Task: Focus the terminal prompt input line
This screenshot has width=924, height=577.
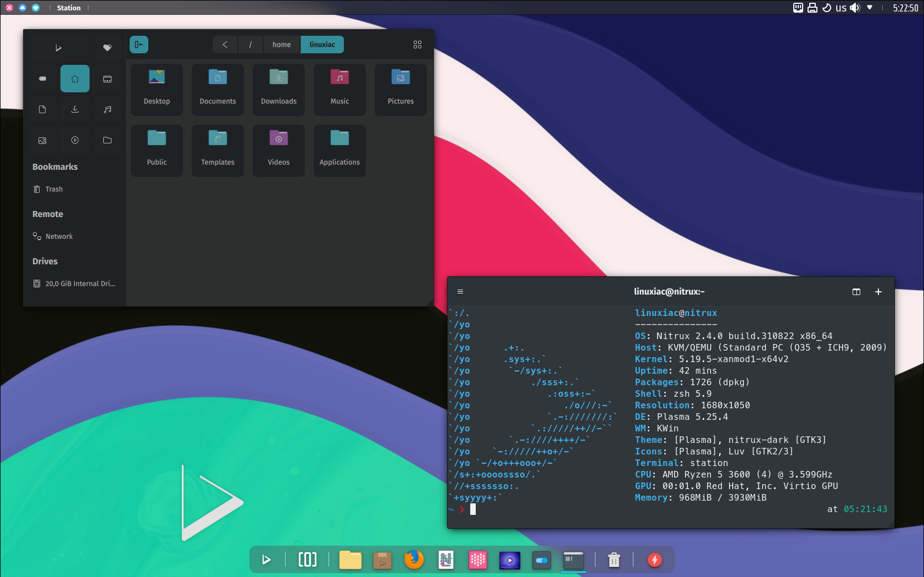Action: click(x=670, y=509)
